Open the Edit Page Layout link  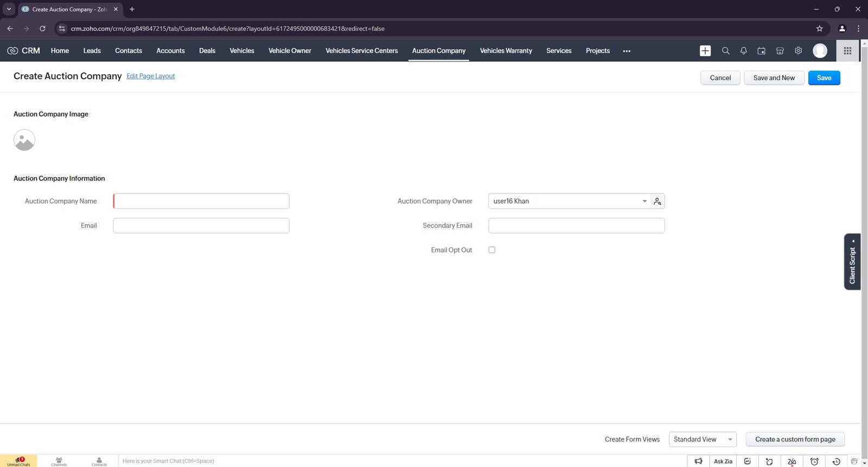click(151, 76)
